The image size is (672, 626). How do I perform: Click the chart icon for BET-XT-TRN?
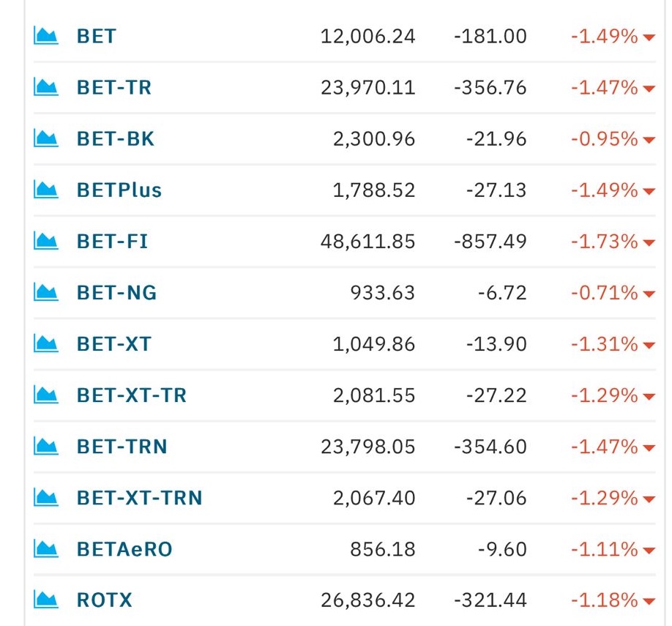pos(46,497)
